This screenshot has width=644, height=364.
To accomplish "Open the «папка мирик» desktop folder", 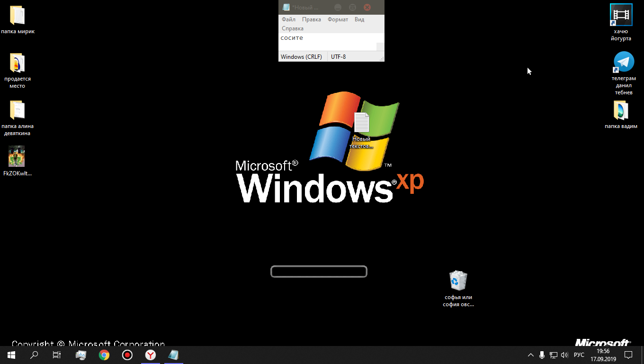I will point(18,16).
